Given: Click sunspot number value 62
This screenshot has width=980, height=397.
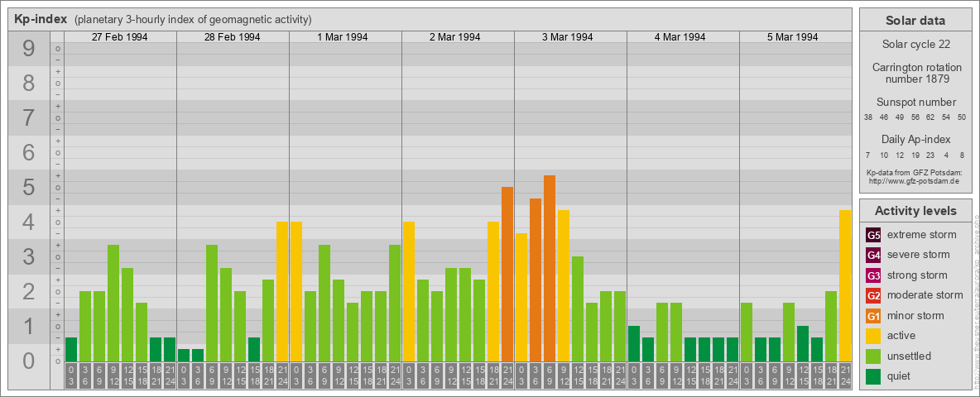Looking at the screenshot, I should (x=930, y=117).
